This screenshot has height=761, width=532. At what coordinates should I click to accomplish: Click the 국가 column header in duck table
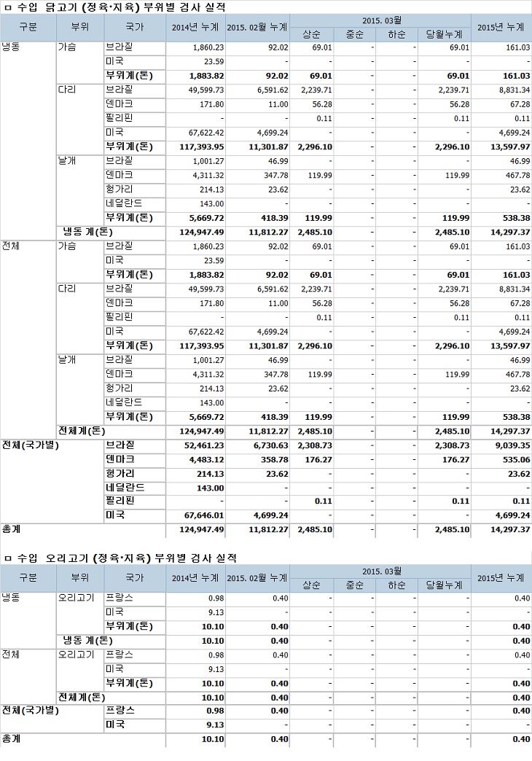click(x=134, y=578)
